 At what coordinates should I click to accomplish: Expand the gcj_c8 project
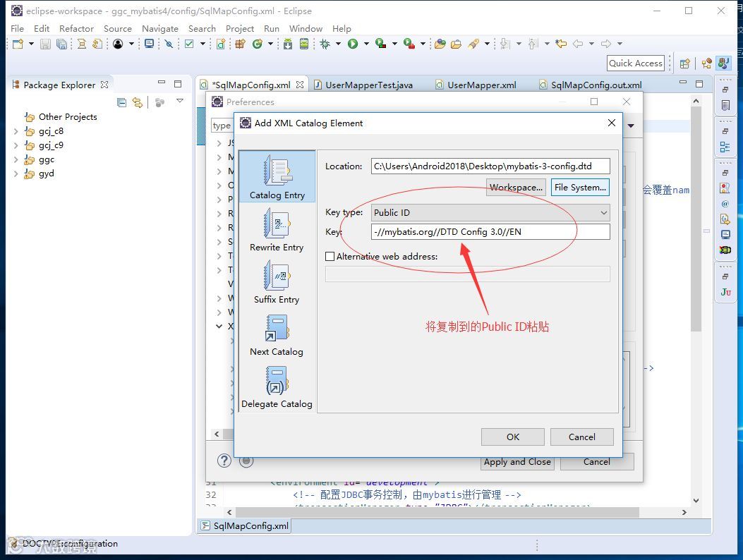[16, 131]
